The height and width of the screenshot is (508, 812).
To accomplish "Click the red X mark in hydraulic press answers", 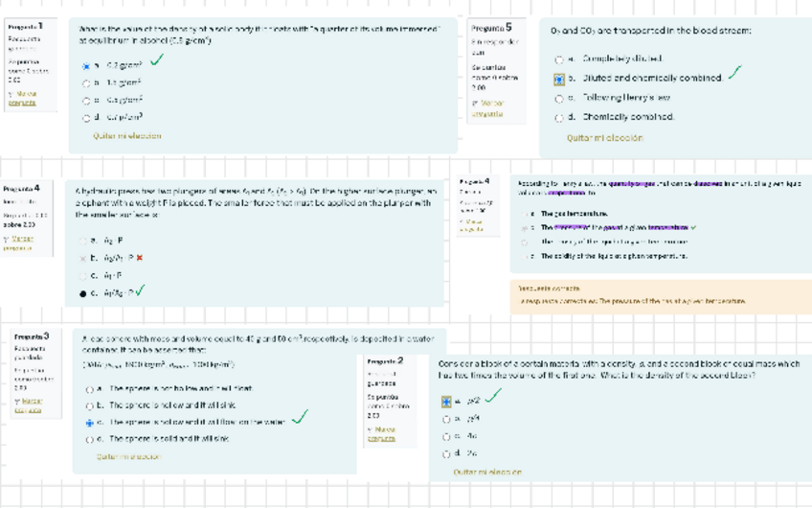I will pyautogui.click(x=140, y=258).
